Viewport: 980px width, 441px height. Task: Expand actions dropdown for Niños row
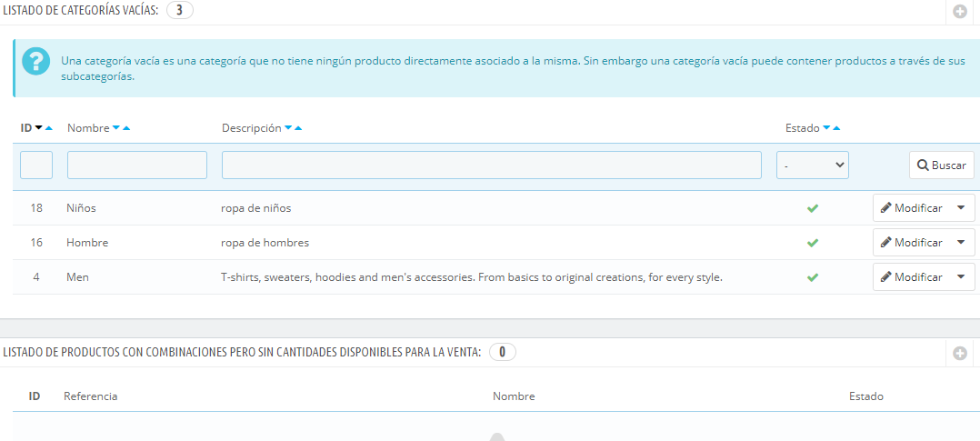[x=961, y=208]
